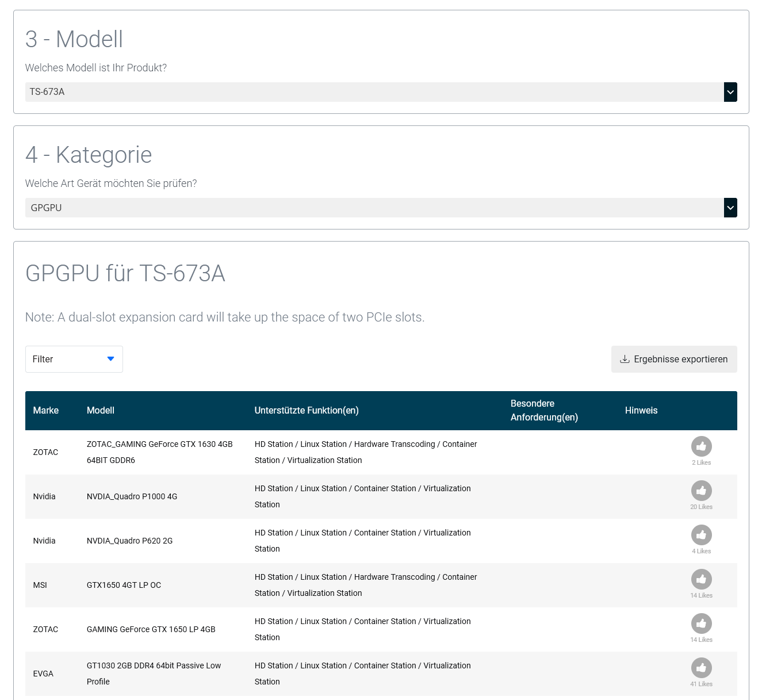Click the Ergebnisse exportieren button

(x=674, y=359)
